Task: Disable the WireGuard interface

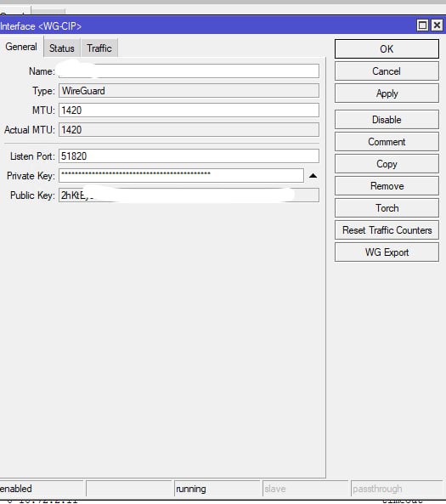Action: [x=387, y=120]
